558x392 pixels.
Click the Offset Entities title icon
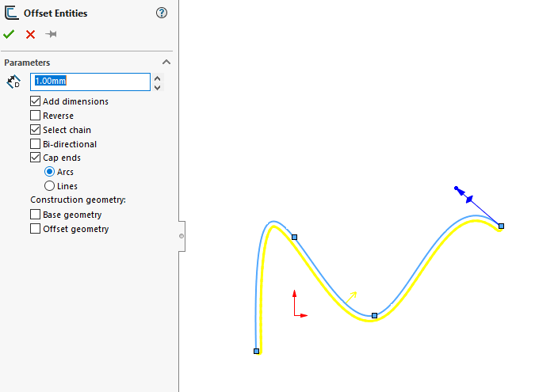[11, 13]
